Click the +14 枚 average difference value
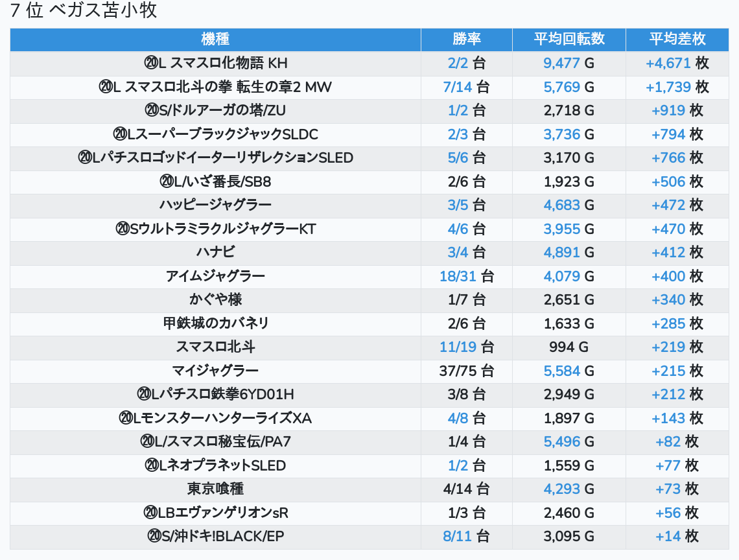This screenshot has height=560, width=739. click(677, 536)
